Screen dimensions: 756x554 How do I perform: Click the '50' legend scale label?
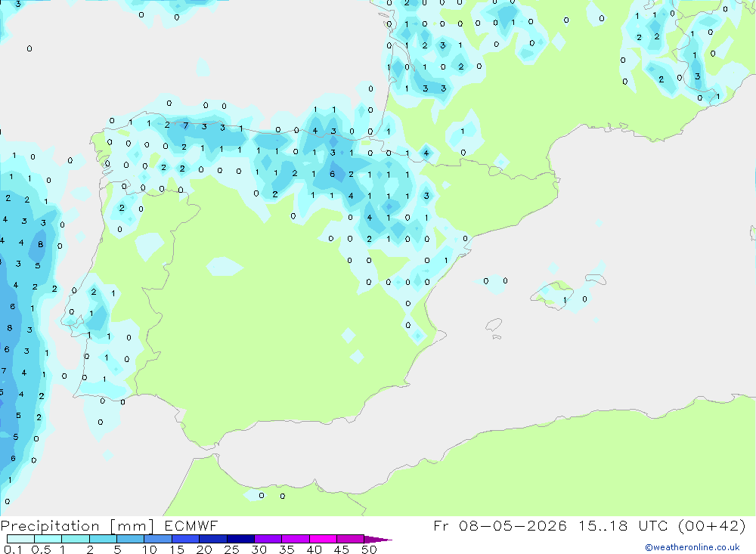pyautogui.click(x=369, y=549)
